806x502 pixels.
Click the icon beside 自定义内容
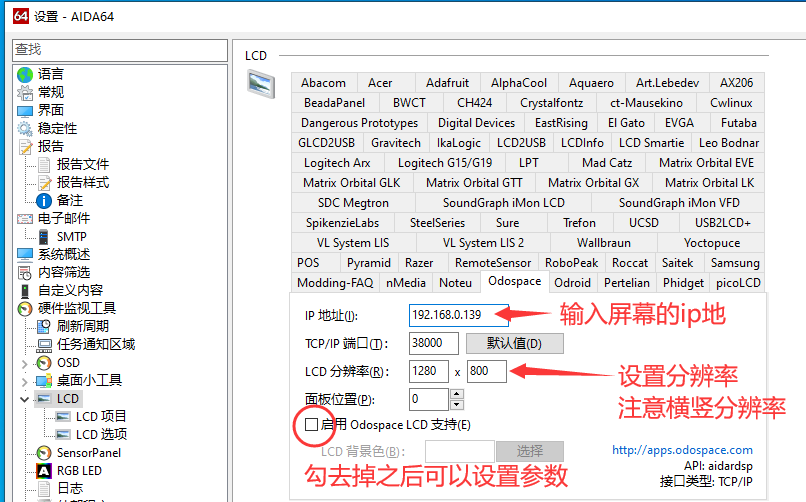[x=25, y=291]
